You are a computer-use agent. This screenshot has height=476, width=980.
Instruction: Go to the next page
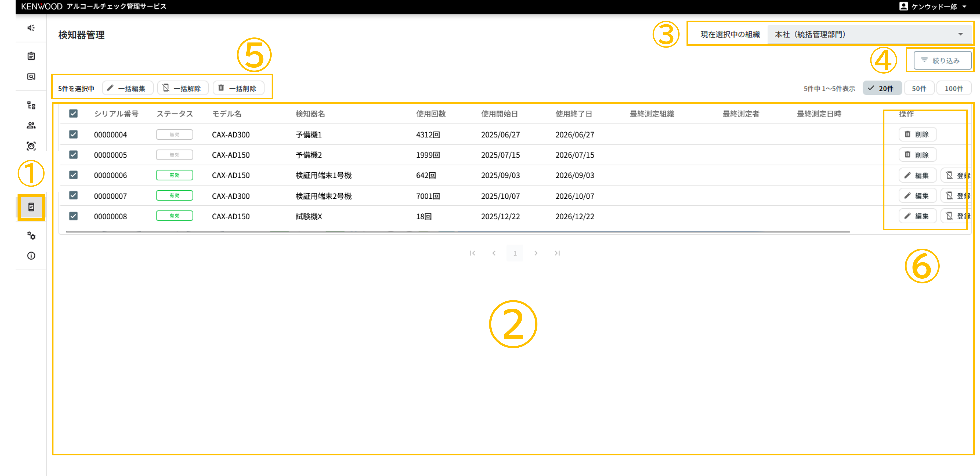click(536, 253)
